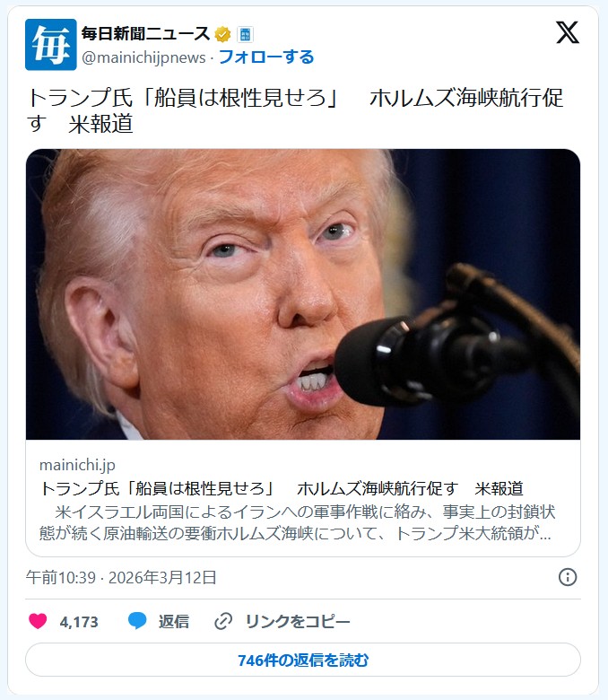Click the X logo icon
This screenshot has width=608, height=700.
(x=568, y=33)
